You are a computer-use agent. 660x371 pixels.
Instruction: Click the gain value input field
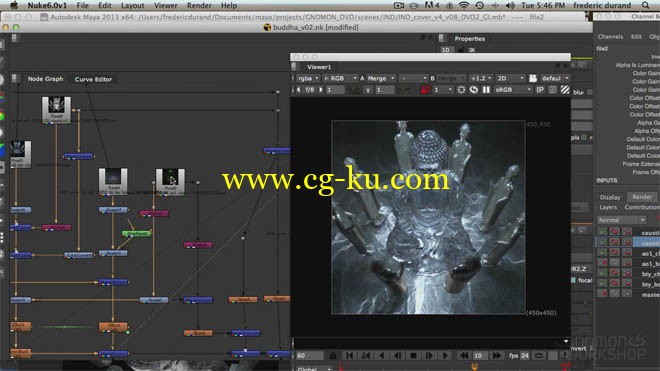[335, 90]
